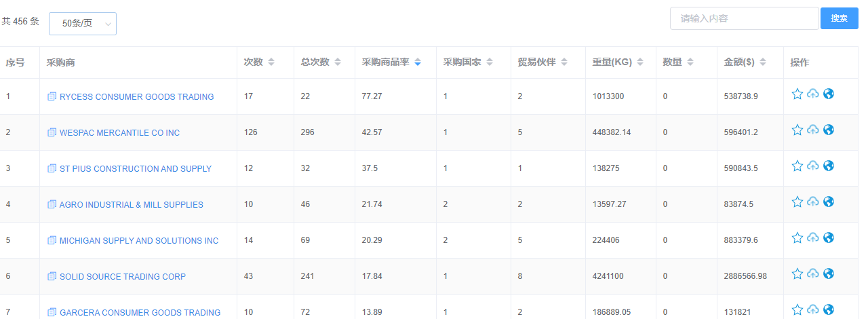868x319 pixels.
Task: Select weight cell 224406
Action: (x=606, y=240)
